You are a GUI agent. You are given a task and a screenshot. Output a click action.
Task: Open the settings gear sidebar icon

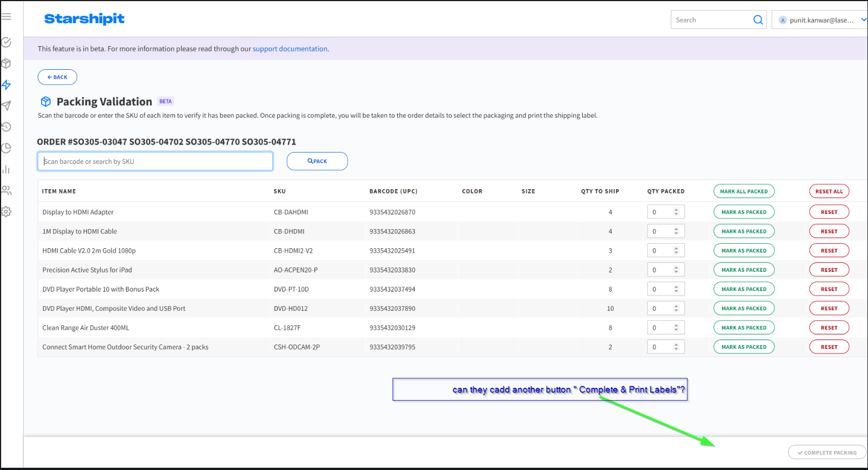[x=6, y=212]
